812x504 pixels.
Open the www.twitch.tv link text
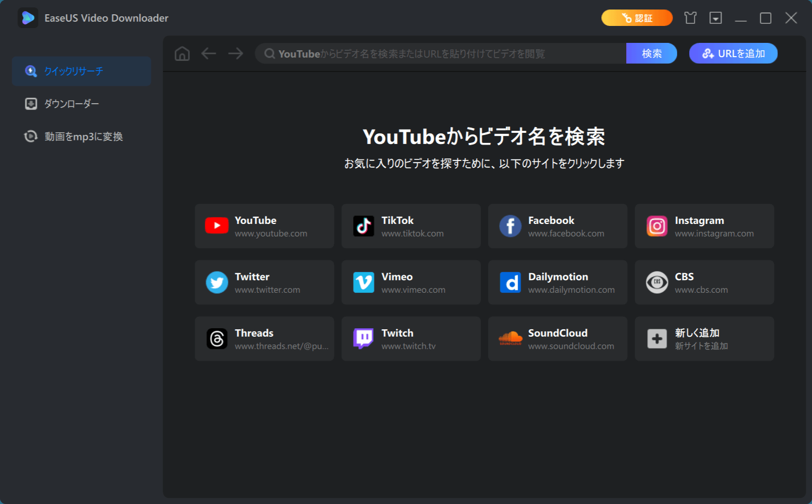[x=409, y=346]
